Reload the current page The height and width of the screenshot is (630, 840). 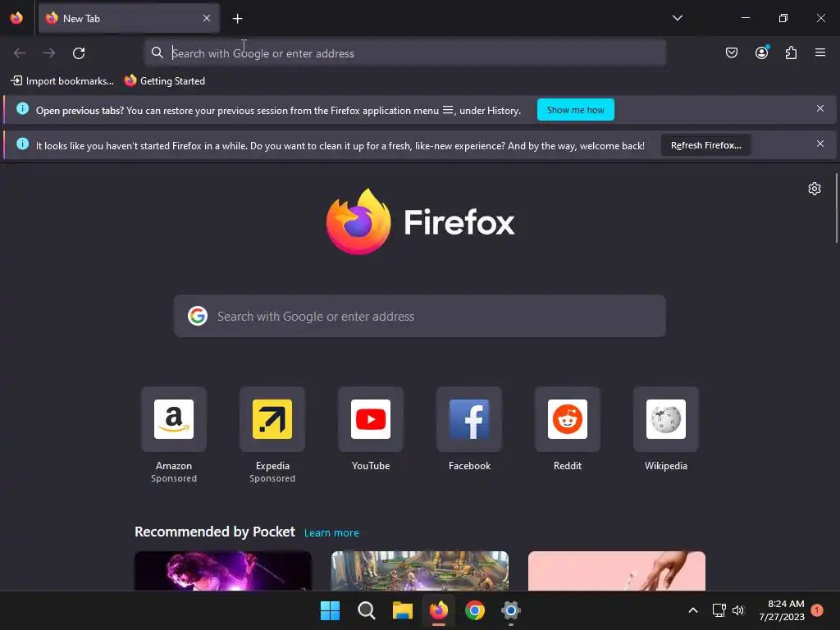(x=79, y=53)
